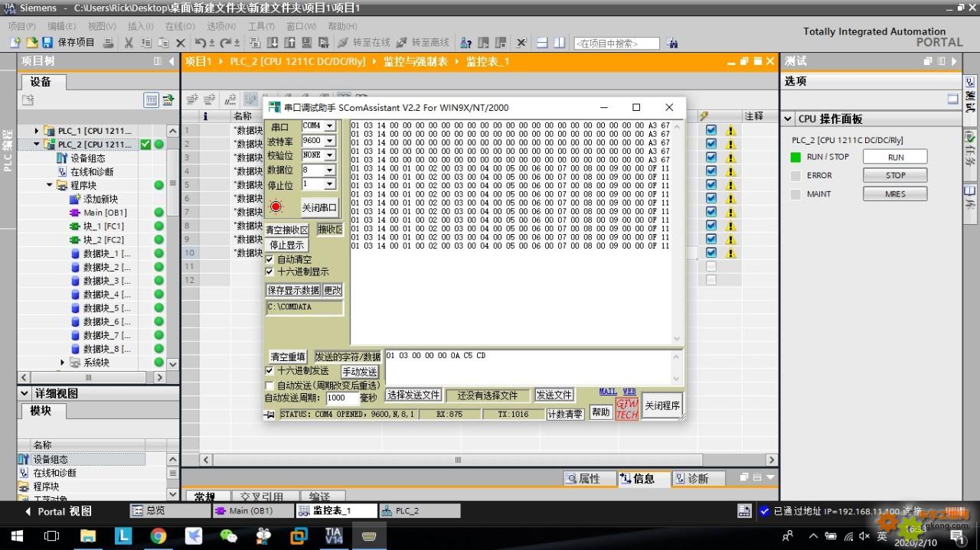The image size is (980, 550).
Task: Open the 停止位 1 stop bits dropdown
Action: [330, 184]
